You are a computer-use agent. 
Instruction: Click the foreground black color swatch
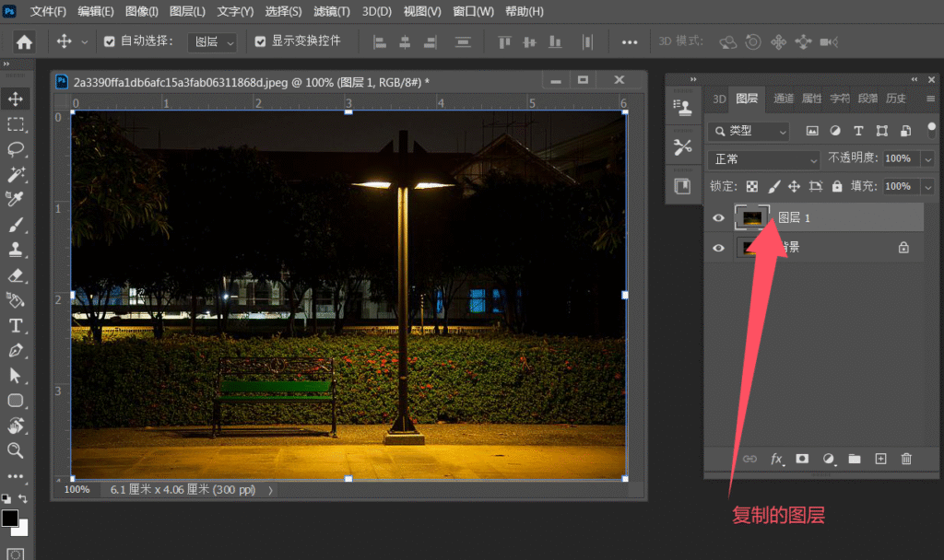point(9,519)
